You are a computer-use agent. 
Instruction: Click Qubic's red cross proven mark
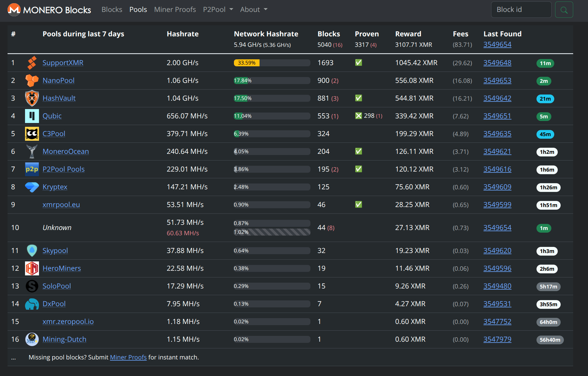click(x=358, y=116)
